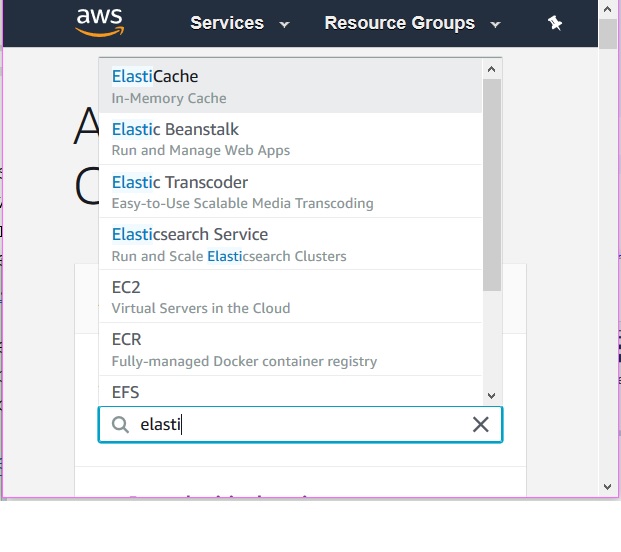The height and width of the screenshot is (552, 621).
Task: Select Elastic Transcoder service
Action: 290,192
